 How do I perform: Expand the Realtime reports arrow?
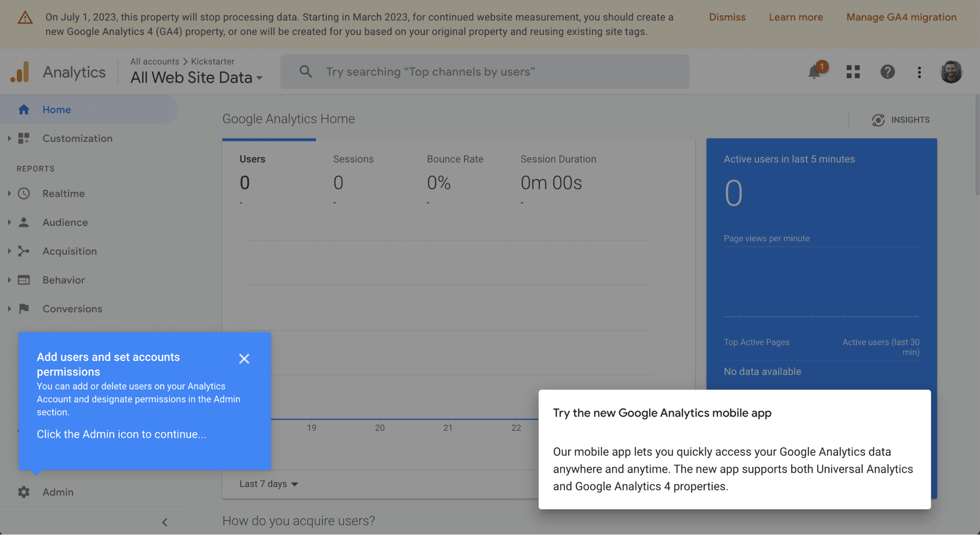point(9,194)
